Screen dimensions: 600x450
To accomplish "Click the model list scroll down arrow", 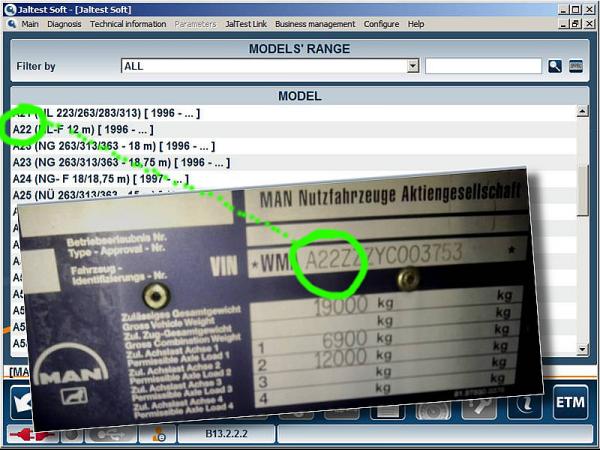I will tap(582, 349).
